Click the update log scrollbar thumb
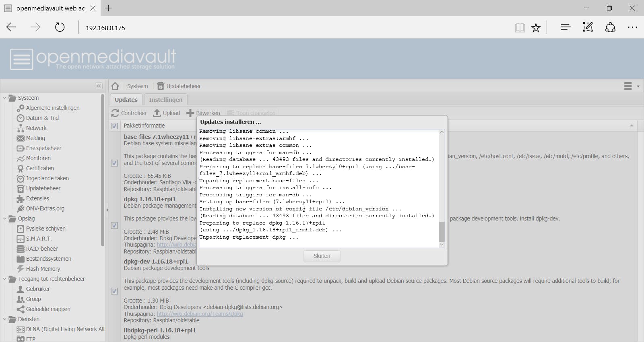The height and width of the screenshot is (342, 644). pos(442,231)
